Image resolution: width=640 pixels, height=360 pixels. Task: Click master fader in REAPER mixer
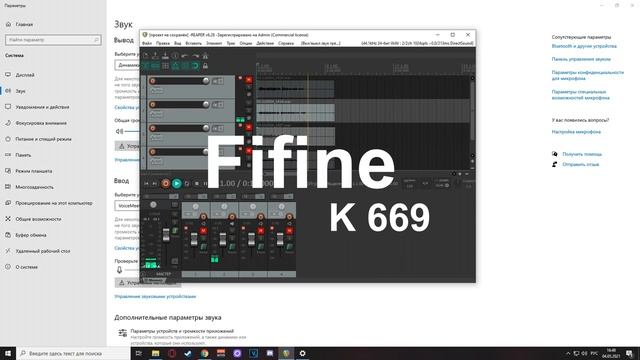coord(166,235)
